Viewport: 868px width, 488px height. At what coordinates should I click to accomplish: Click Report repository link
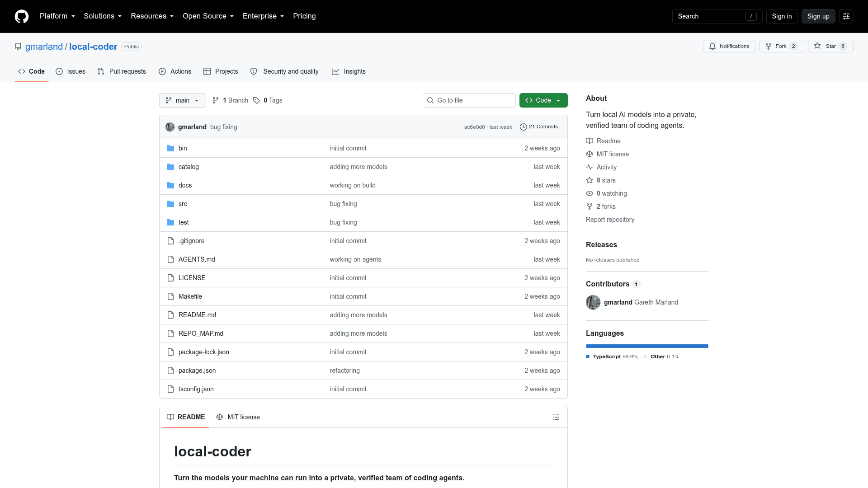[x=610, y=220]
